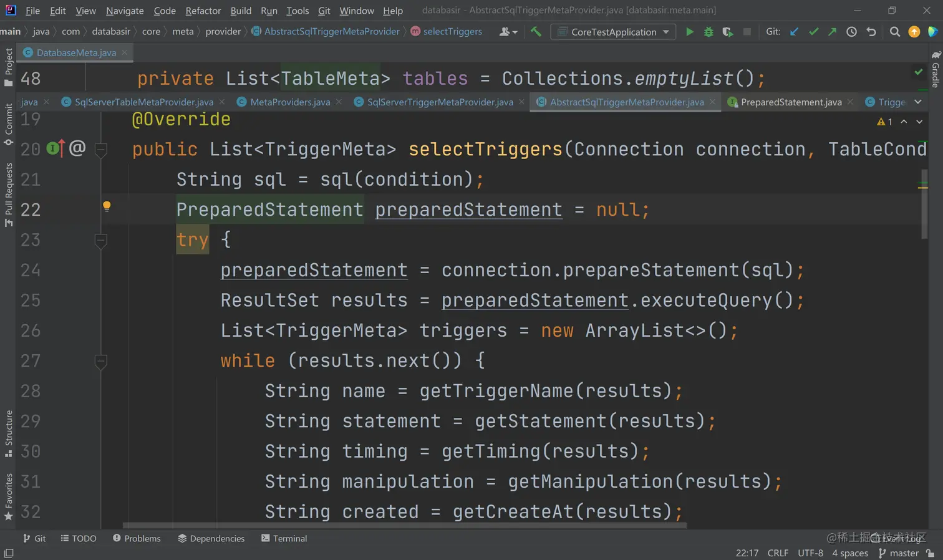Open the Gradle tool window
Screen dimensions: 943x560
click(x=936, y=69)
